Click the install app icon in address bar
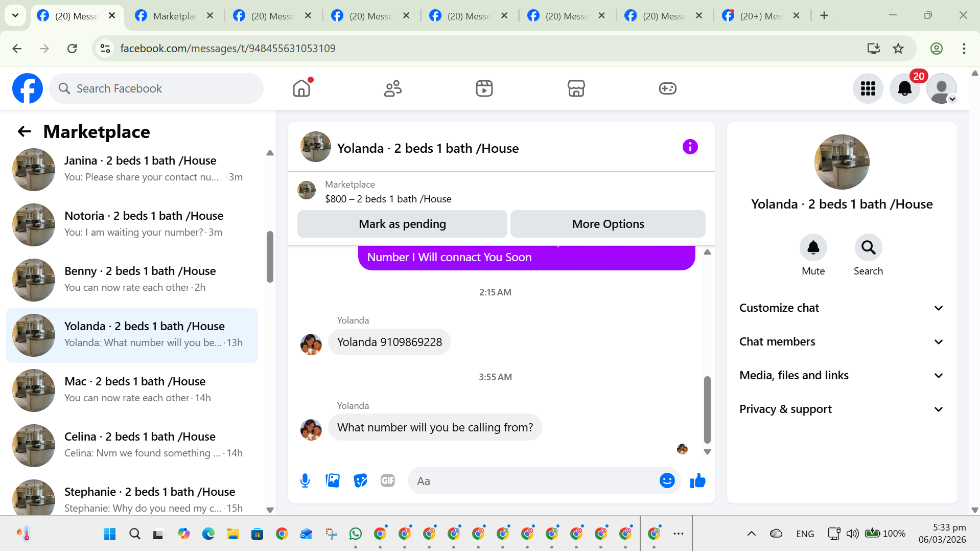980x551 pixels. [873, 49]
